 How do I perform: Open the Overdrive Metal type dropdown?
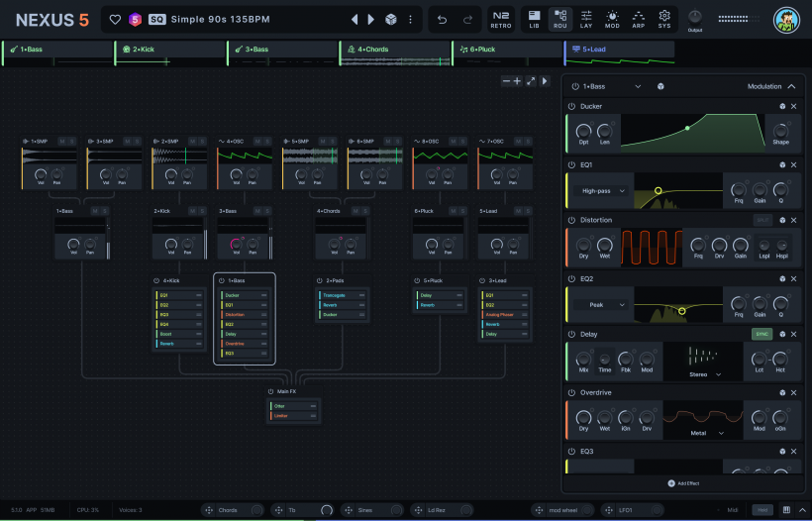[x=707, y=433]
